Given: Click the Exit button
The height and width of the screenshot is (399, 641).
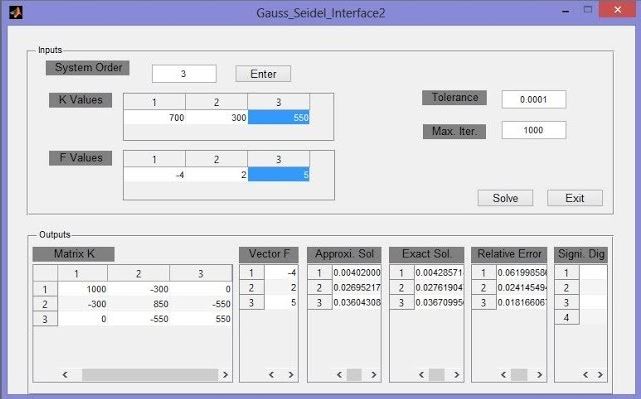Looking at the screenshot, I should 575,198.
